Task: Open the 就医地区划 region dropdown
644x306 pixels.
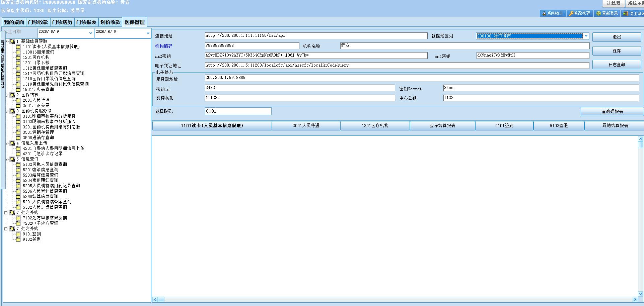Action: 586,36
